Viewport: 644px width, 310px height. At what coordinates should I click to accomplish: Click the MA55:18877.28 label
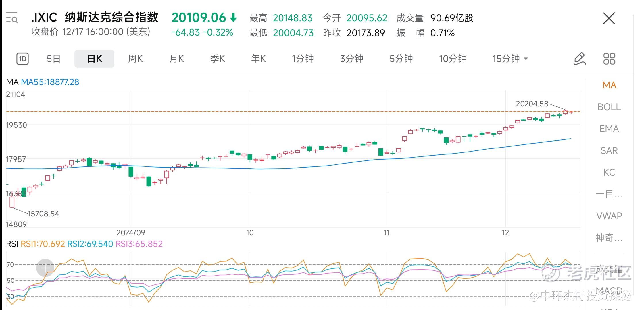[x=50, y=82]
